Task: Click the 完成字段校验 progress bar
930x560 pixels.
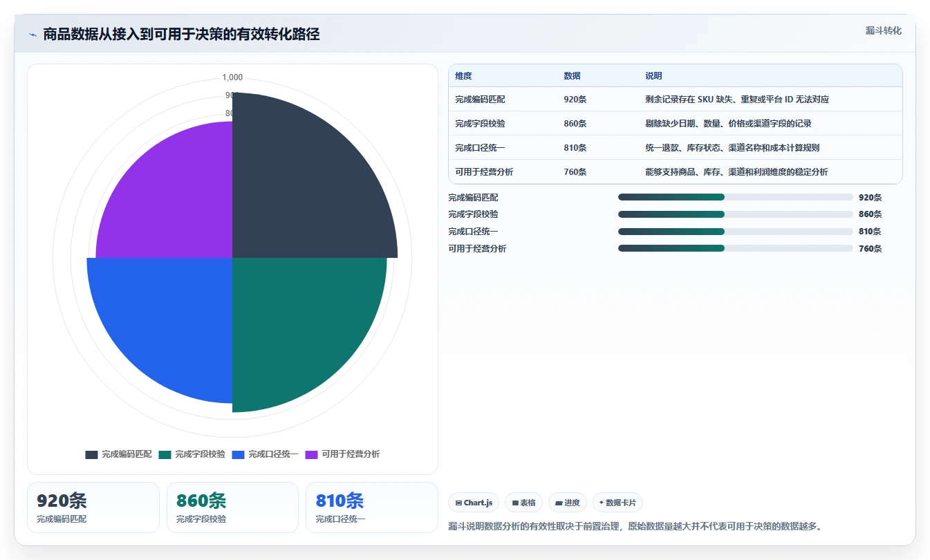Action: coord(736,214)
